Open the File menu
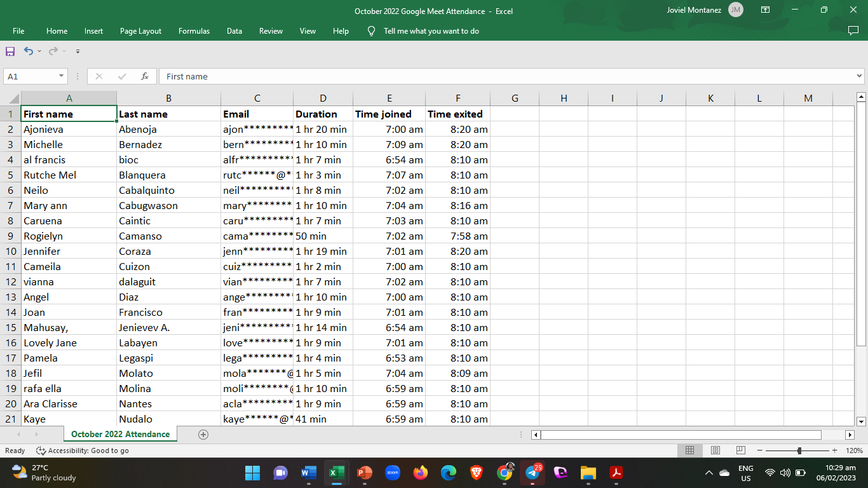The width and height of the screenshot is (868, 488). coord(18,31)
